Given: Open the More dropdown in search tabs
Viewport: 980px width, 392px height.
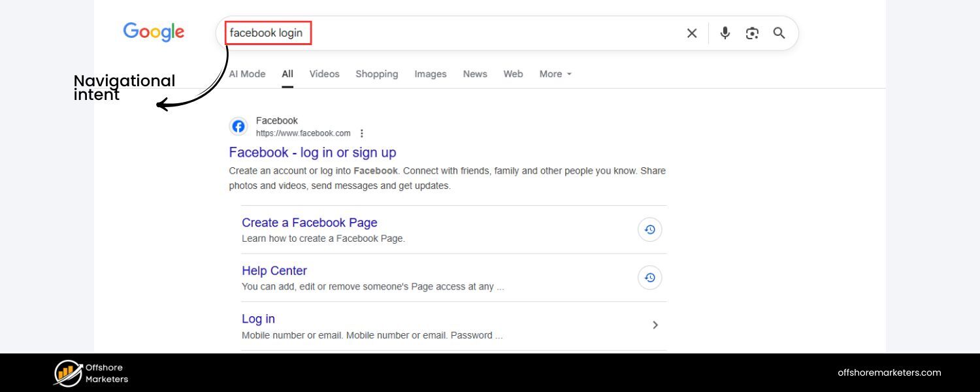Looking at the screenshot, I should tap(555, 74).
